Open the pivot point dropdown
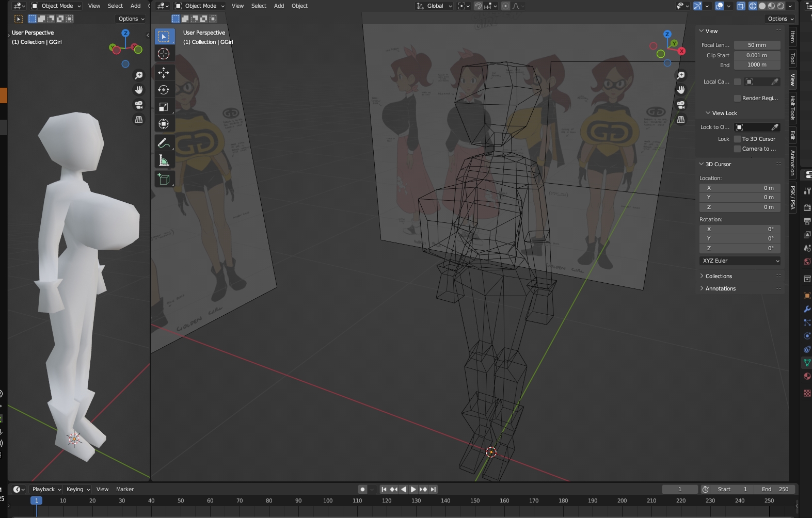The width and height of the screenshot is (812, 518). (x=464, y=6)
